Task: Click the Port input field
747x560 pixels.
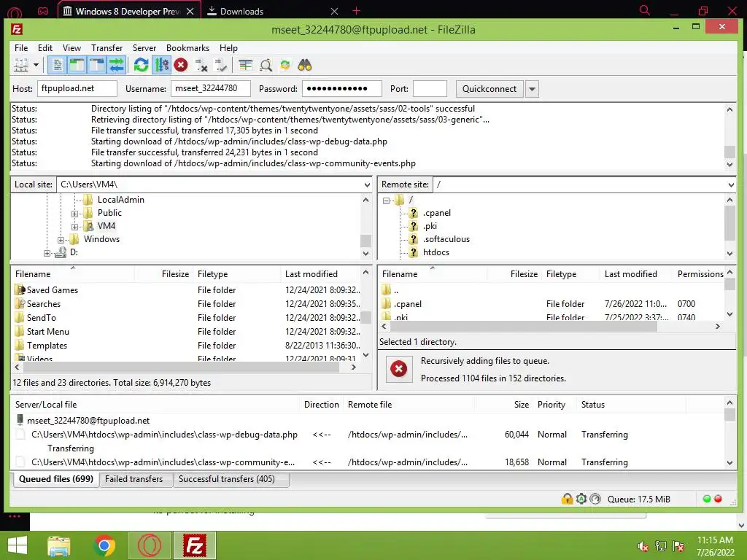Action: 430,88
